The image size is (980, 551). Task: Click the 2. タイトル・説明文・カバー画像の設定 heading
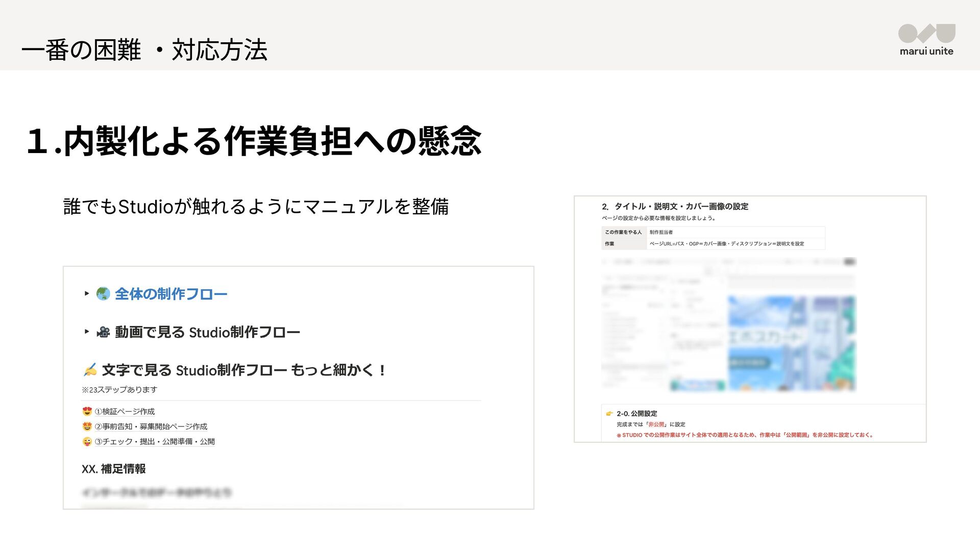tap(675, 207)
